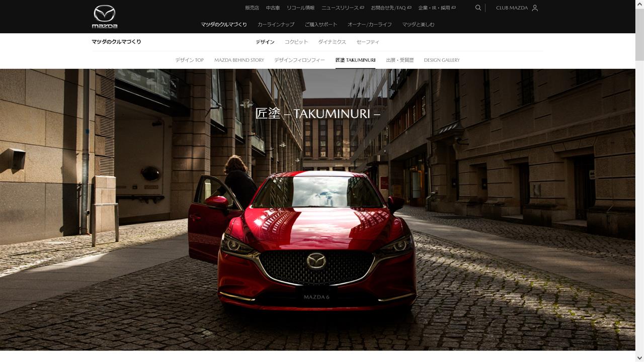
Task: Click the CLUB MAZDA user icon
Action: [x=535, y=8]
